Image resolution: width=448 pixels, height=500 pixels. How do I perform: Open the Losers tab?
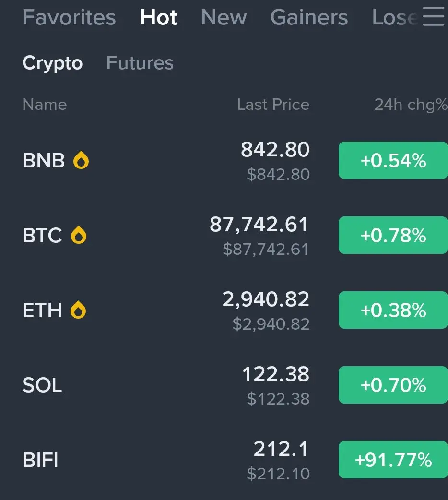tap(395, 17)
